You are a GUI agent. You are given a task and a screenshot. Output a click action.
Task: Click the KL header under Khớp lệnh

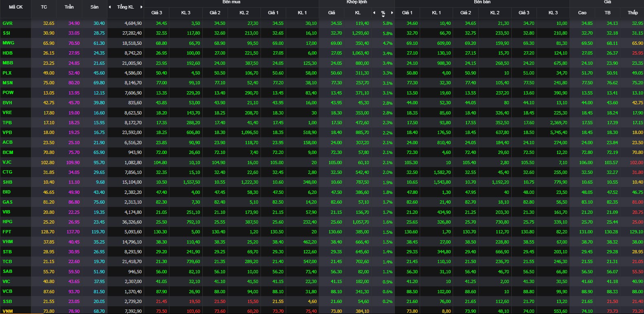tap(358, 13)
